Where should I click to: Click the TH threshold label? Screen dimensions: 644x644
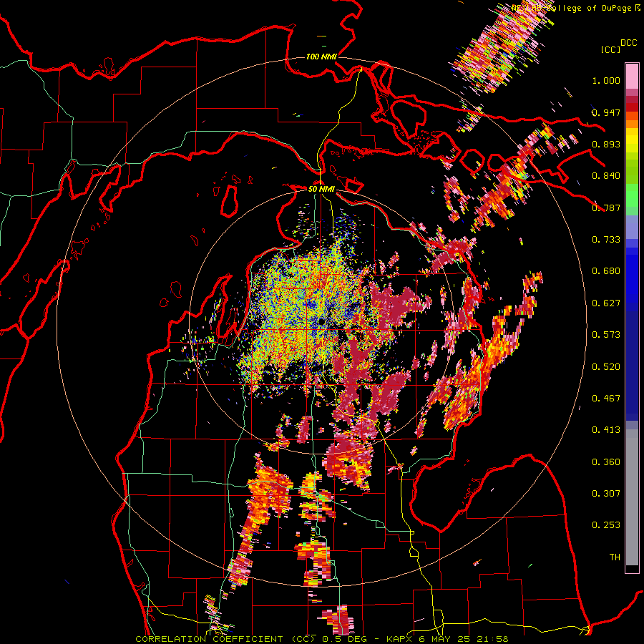(615, 557)
